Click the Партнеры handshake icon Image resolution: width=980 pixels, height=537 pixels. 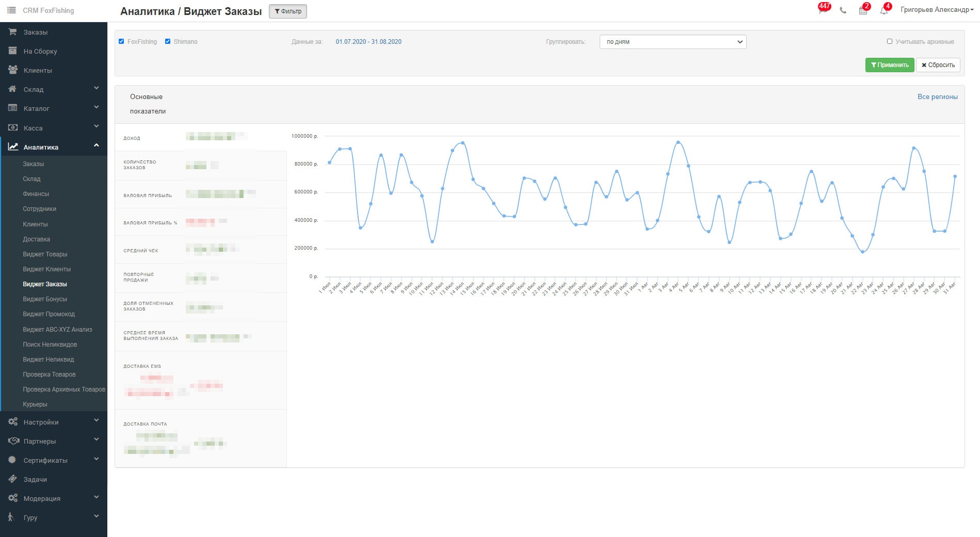coord(13,441)
